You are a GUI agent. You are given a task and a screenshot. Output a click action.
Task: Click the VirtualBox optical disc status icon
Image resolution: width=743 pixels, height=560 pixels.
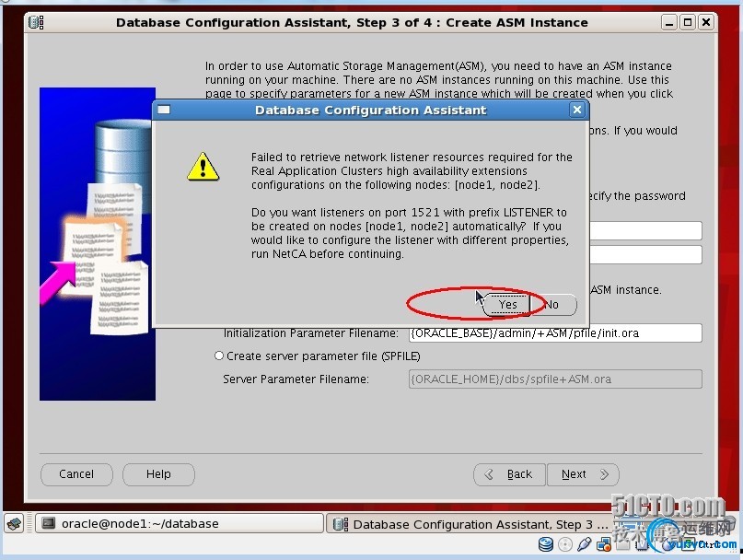(x=564, y=544)
